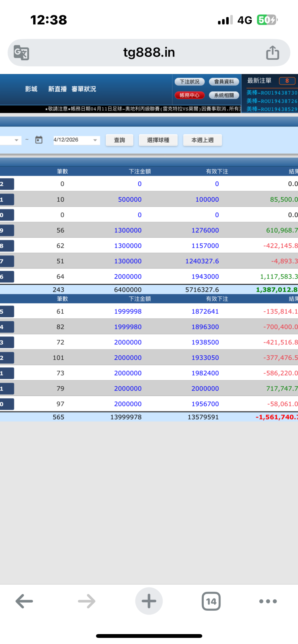Click the 本週上週 button
298x644 pixels.
203,140
